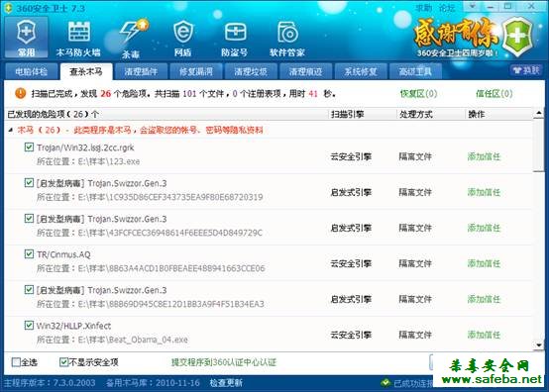Uncheck Trojan/Win32.lssj.2cc.rgrk item
The height and width of the screenshot is (392, 549).
coord(29,147)
